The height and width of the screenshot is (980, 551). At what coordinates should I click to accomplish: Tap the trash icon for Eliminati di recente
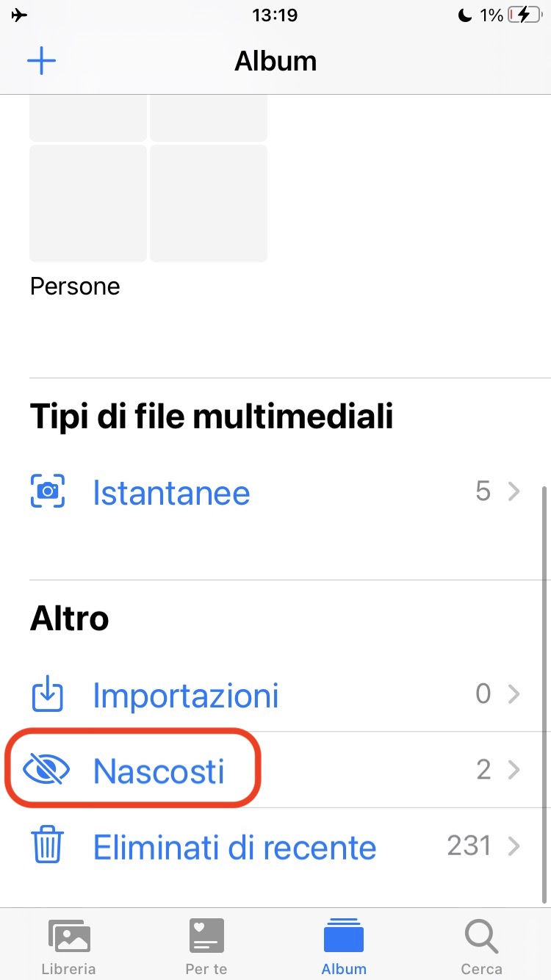coord(48,846)
